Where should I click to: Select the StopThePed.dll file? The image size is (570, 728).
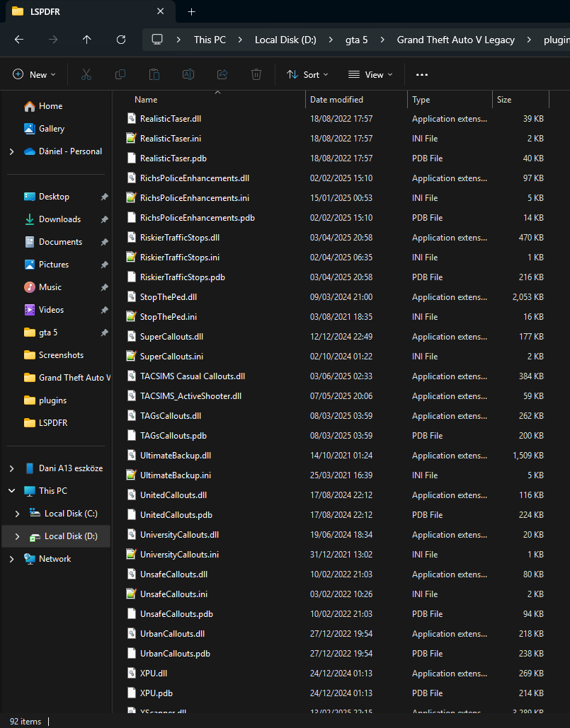[x=169, y=297]
